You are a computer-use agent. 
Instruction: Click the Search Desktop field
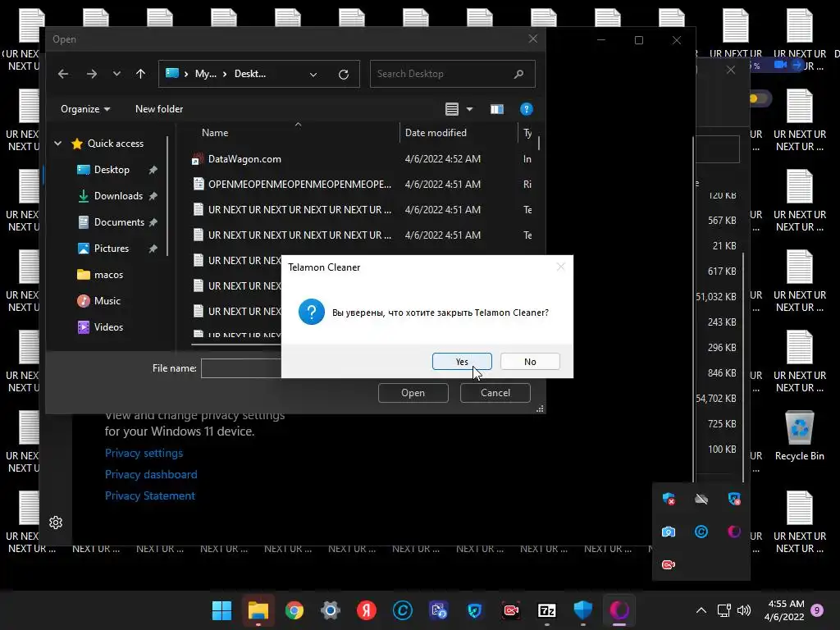452,74
